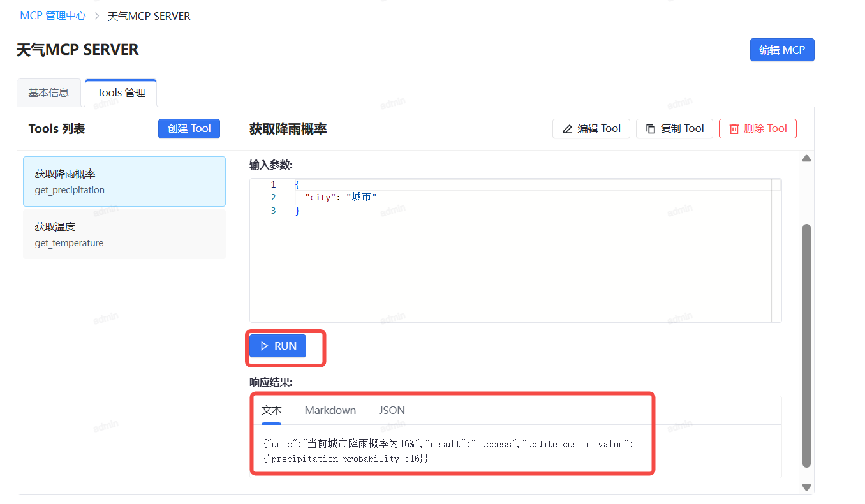Click the copy icon on 复制 Tool
The image size is (865, 504).
click(x=651, y=129)
